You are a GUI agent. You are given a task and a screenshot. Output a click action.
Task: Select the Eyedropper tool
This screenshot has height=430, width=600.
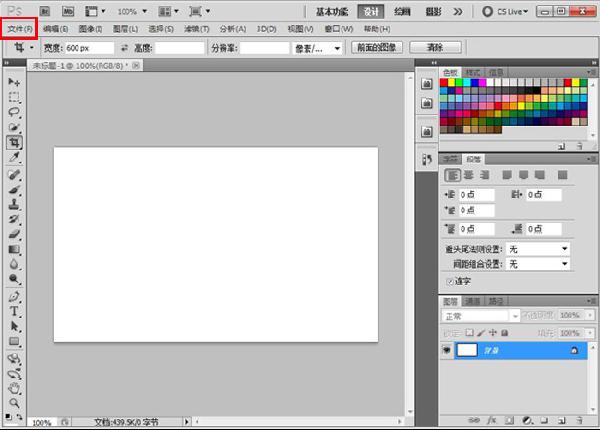pyautogui.click(x=14, y=158)
